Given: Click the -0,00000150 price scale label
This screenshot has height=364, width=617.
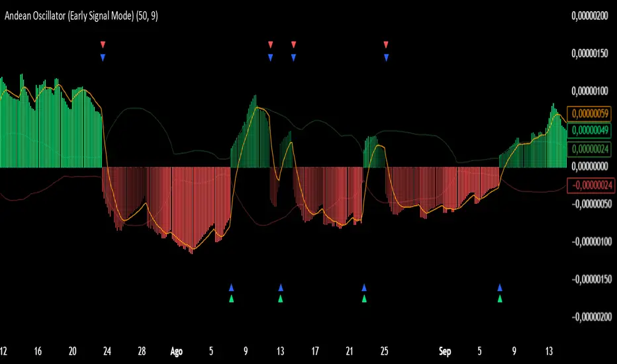Looking at the screenshot, I should 591,279.
